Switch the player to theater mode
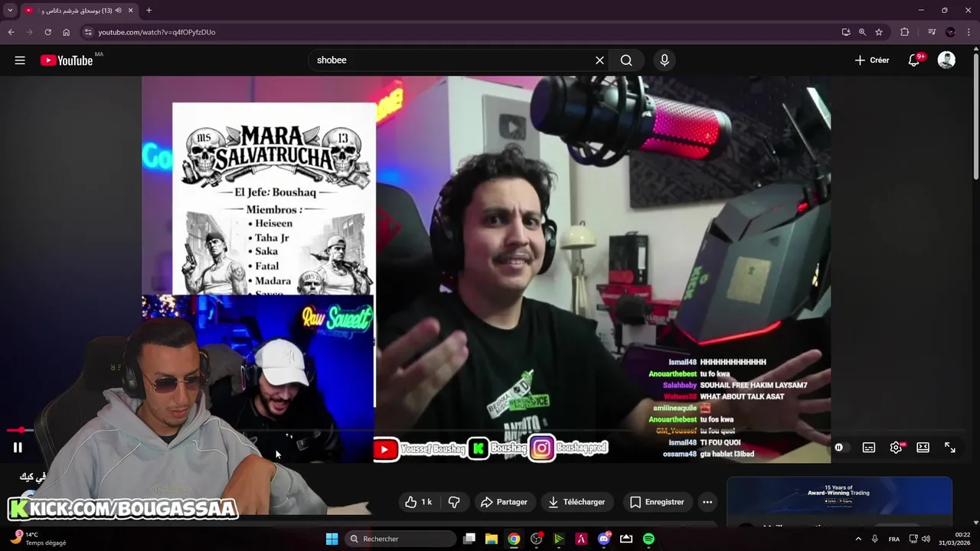 point(923,448)
